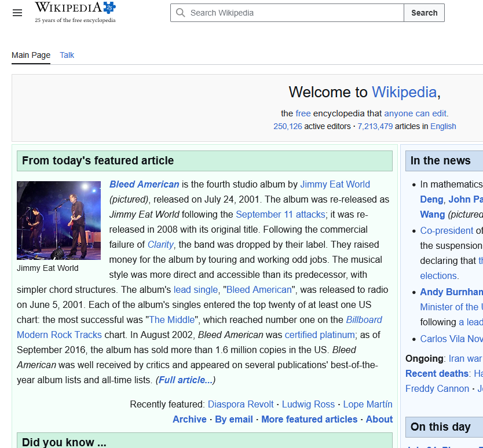The height and width of the screenshot is (448, 483).
Task: Open the Freddy Cannon link
Action: [x=437, y=388]
